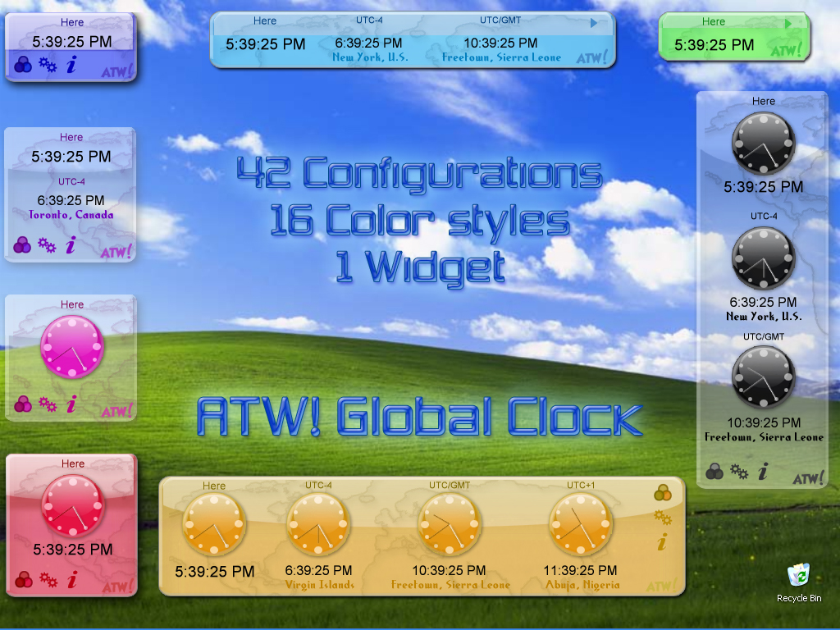Click info icon on pink analog clock widget
840x630 pixels.
point(71,404)
